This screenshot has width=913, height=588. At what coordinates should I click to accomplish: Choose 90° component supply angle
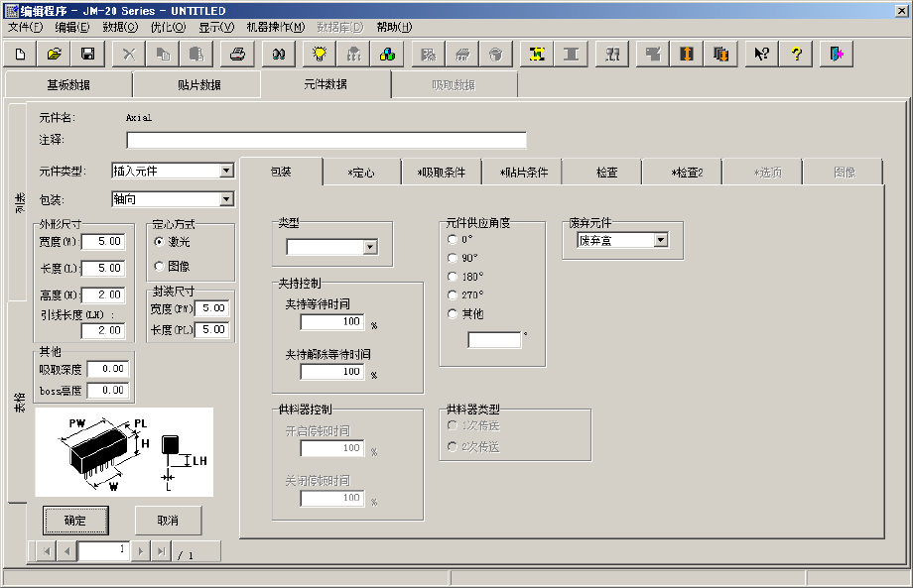tap(454, 258)
